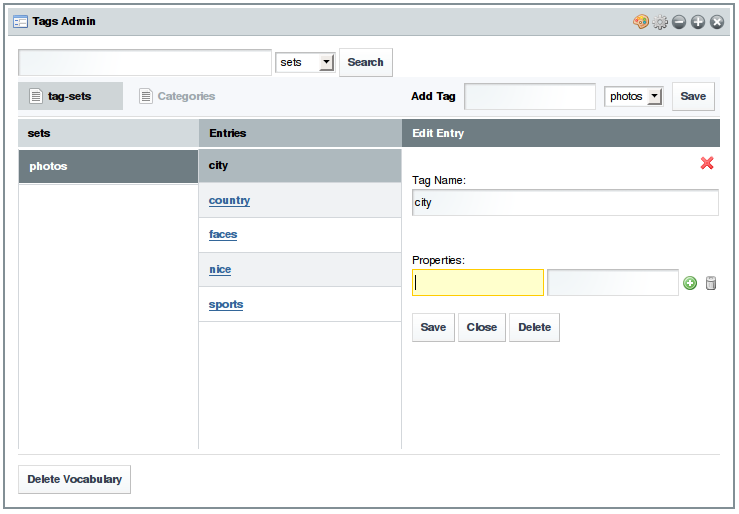Open the search scope 'sets' dropdown
The height and width of the screenshot is (514, 739).
305,62
